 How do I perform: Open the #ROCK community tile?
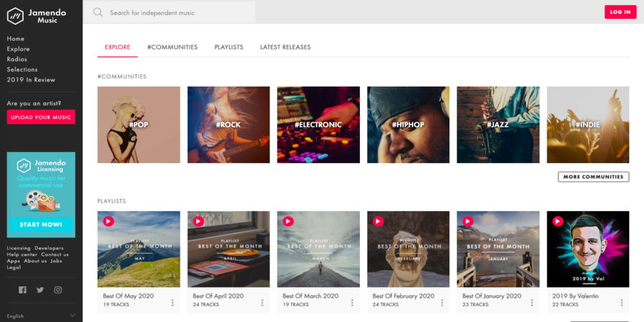click(x=228, y=125)
